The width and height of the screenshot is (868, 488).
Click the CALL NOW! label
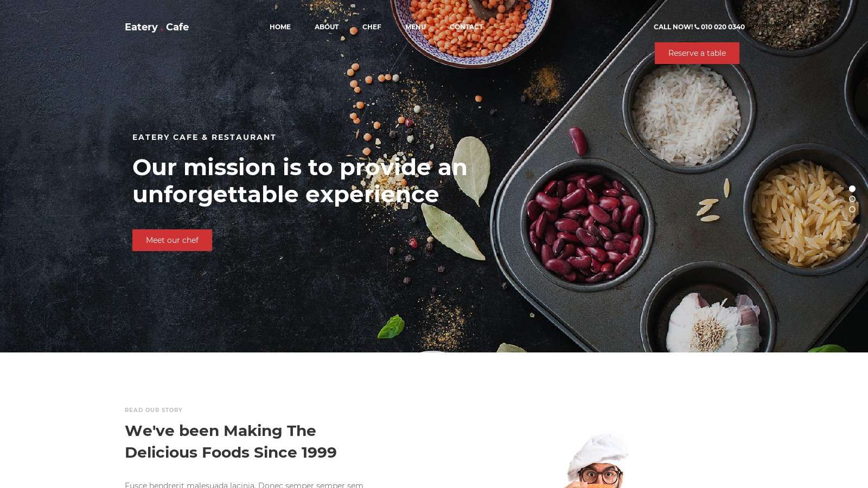673,27
